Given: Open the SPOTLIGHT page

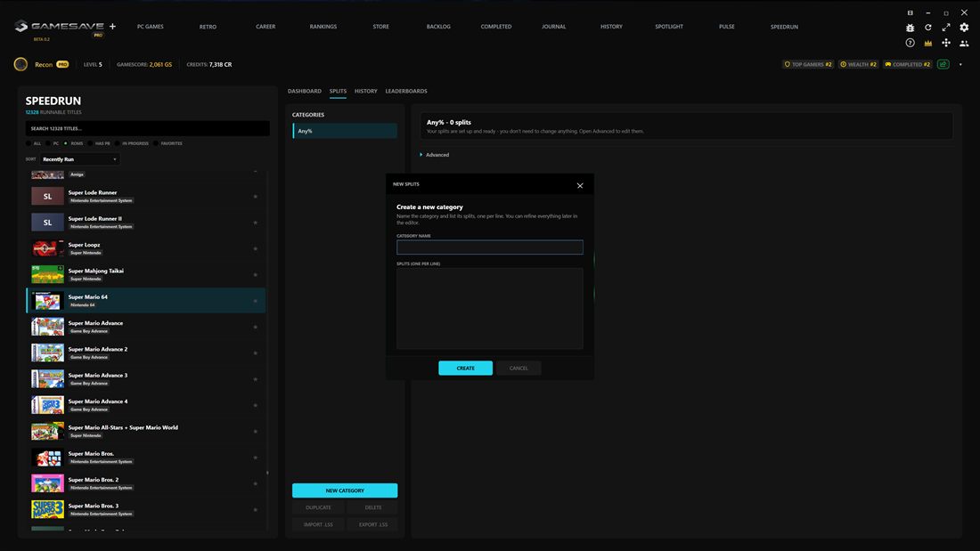Looking at the screenshot, I should (x=669, y=27).
